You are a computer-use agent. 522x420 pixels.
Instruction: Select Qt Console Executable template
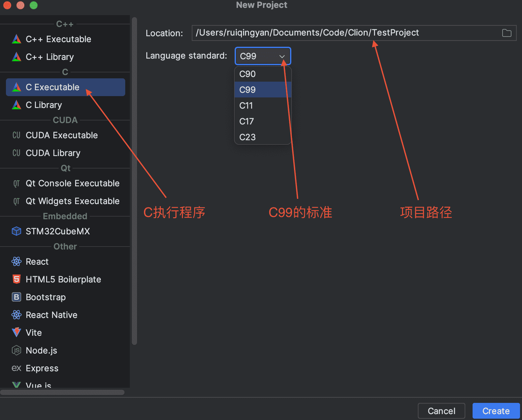[66, 183]
